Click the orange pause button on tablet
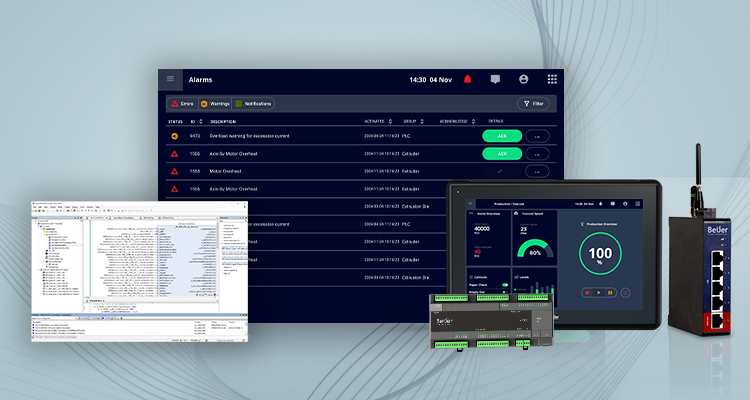This screenshot has width=750, height=400. [x=610, y=292]
